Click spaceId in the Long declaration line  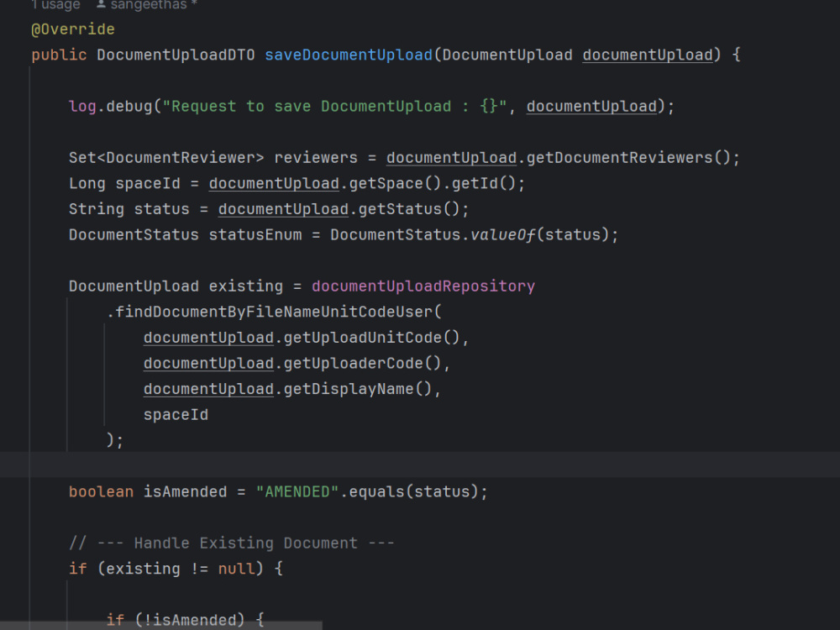click(148, 183)
